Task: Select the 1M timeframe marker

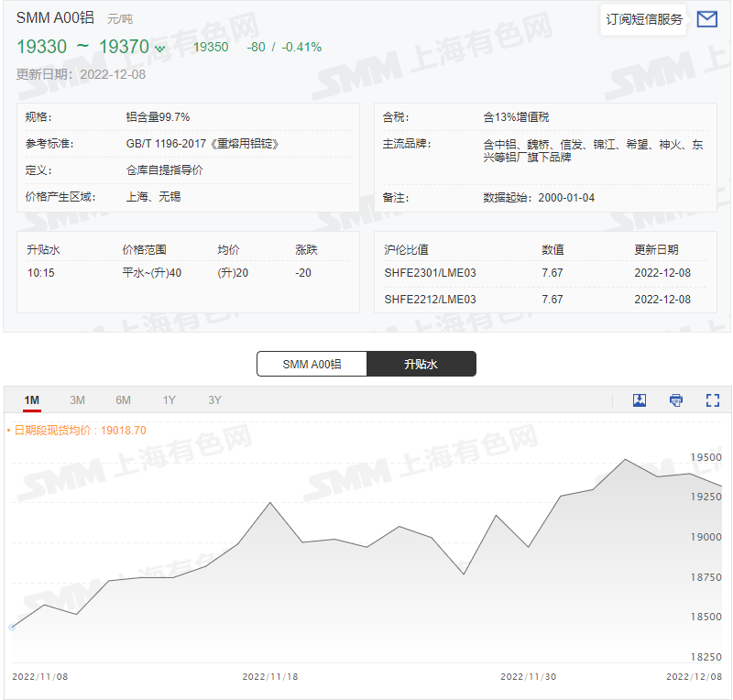Action: coord(31,400)
